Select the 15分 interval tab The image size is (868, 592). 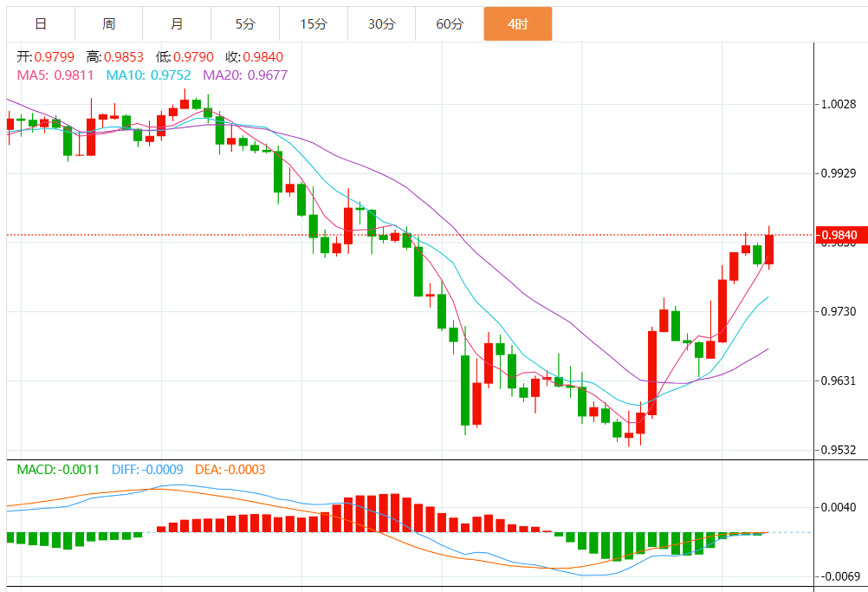coord(314,24)
